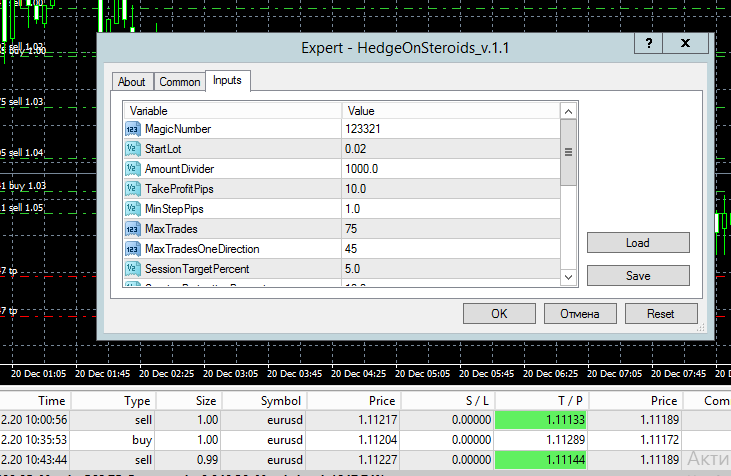This screenshot has width=731, height=476.
Task: Click the MinStepPips variable icon
Action: point(132,209)
